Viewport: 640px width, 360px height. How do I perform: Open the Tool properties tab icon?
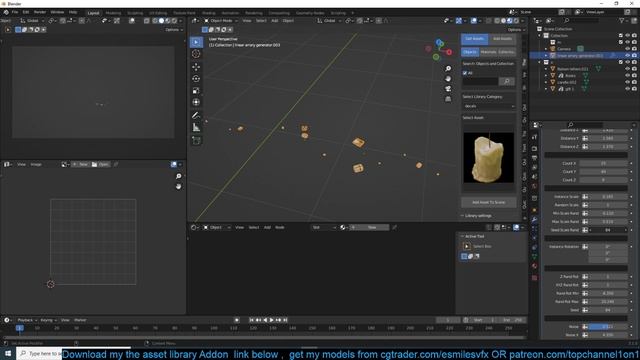(534, 138)
